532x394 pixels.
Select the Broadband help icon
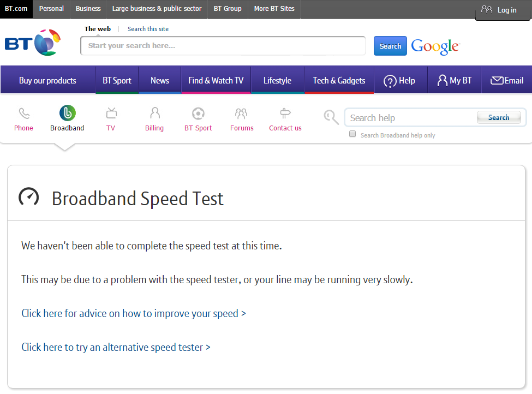[x=68, y=113]
